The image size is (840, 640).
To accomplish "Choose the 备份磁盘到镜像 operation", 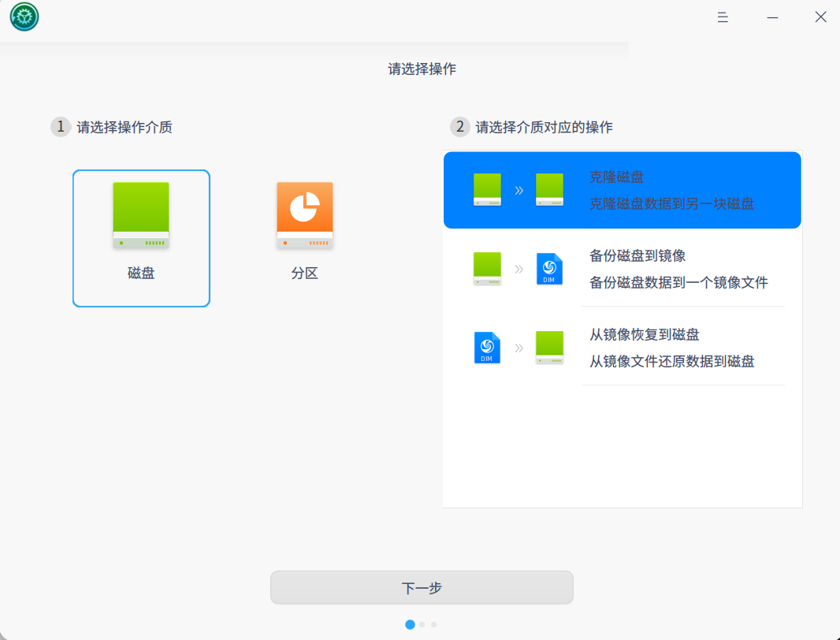I will click(x=623, y=269).
